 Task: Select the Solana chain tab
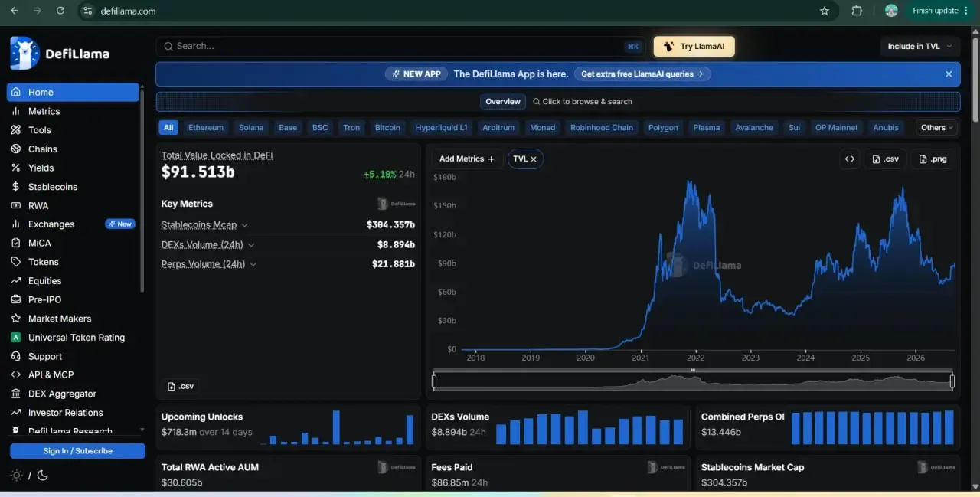pyautogui.click(x=251, y=128)
